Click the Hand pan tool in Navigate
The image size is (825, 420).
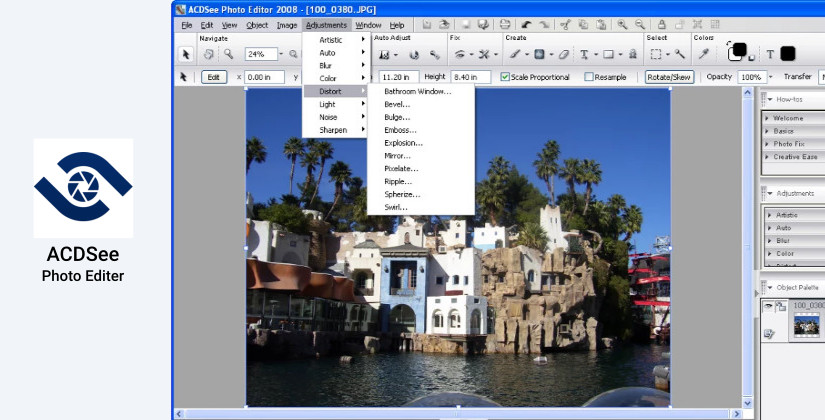209,54
